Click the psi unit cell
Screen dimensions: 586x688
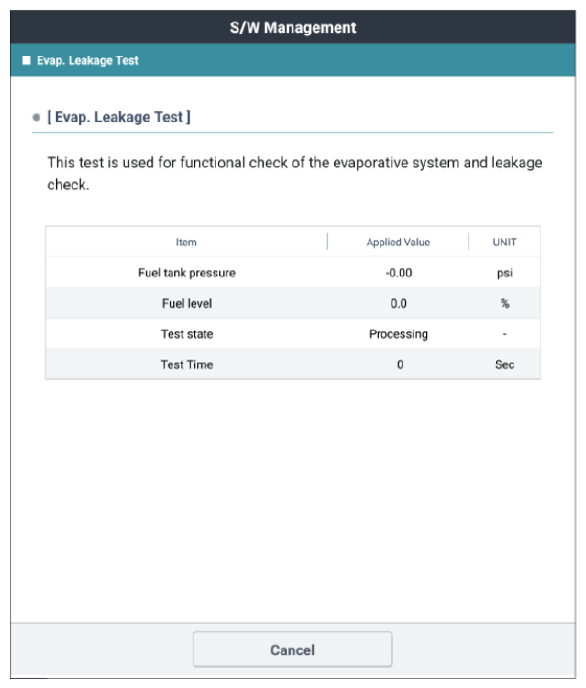504,273
